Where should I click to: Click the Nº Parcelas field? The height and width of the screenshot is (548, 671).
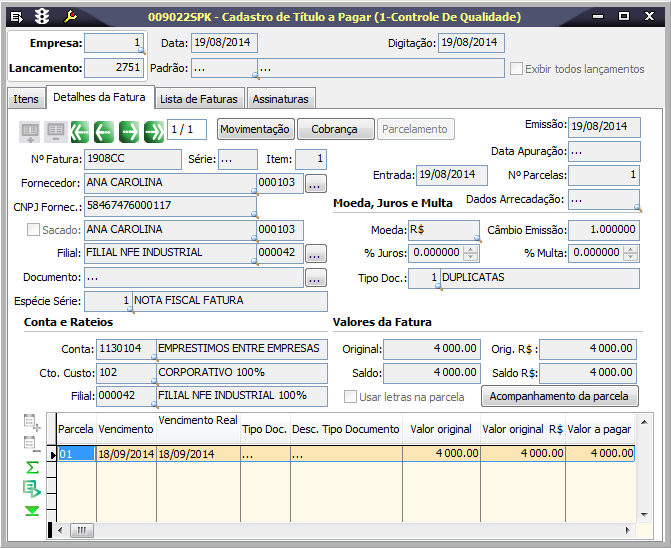point(604,175)
